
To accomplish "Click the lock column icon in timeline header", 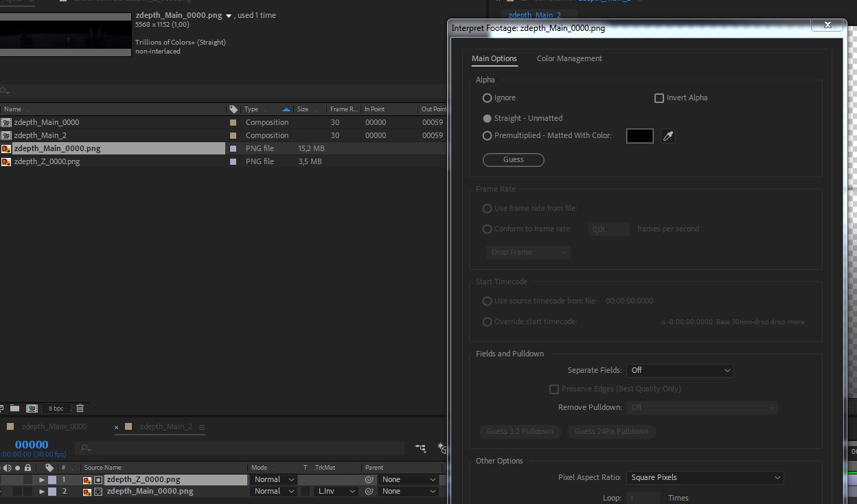I will (x=27, y=468).
